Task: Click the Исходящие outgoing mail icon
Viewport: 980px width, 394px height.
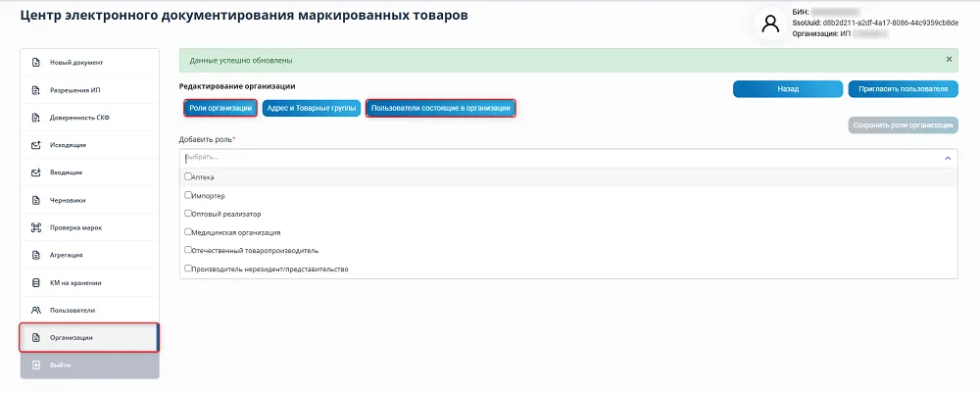Action: (35, 145)
